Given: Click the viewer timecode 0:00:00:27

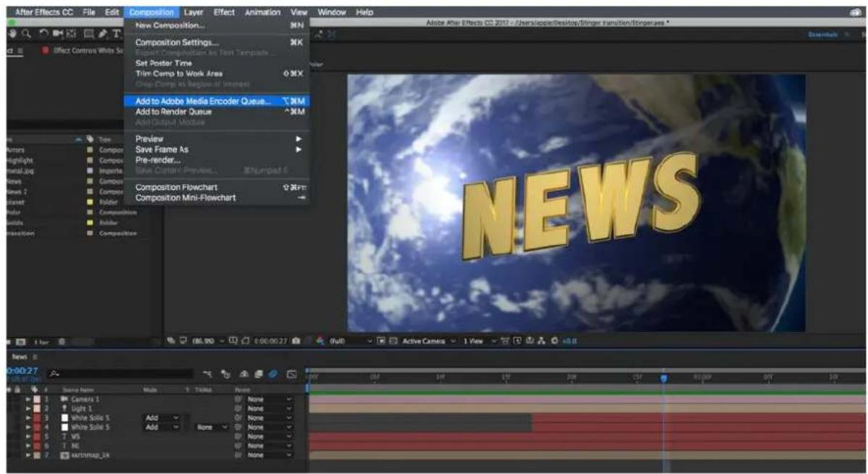Looking at the screenshot, I should (270, 341).
